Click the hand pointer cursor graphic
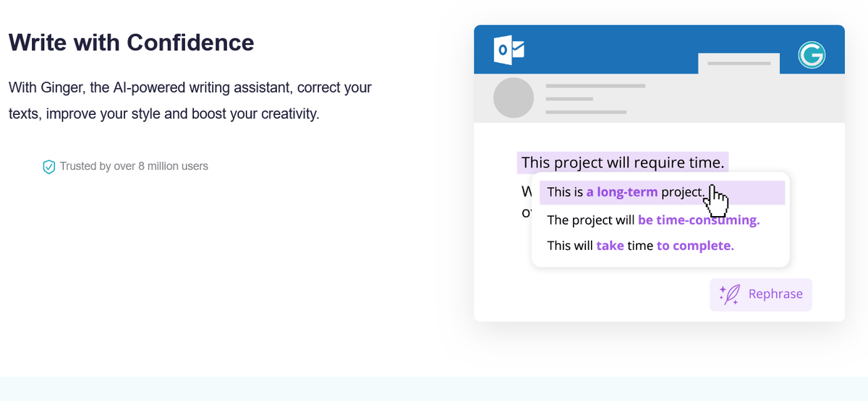Image resolution: width=868 pixels, height=401 pixels. [716, 200]
